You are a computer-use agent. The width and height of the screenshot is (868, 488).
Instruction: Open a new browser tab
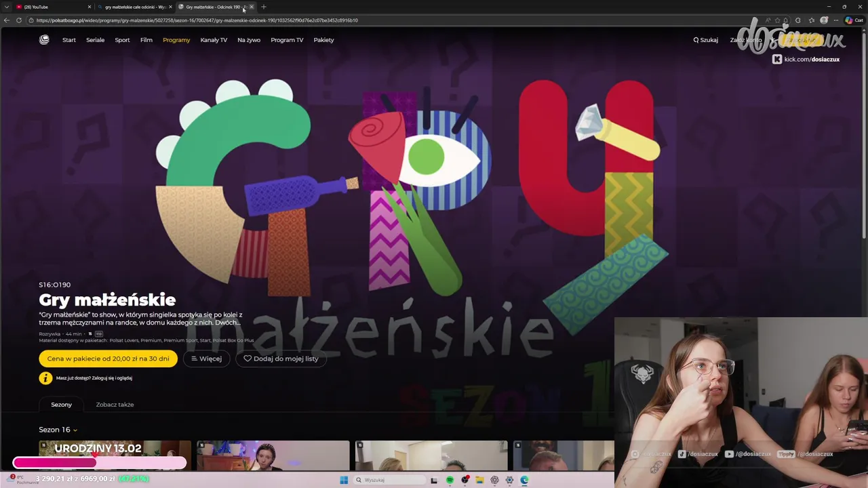click(x=264, y=7)
